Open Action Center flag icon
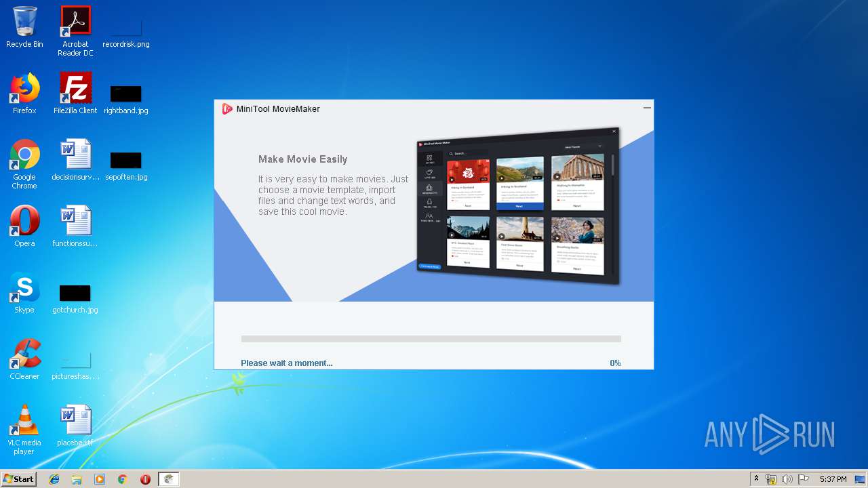Viewport: 868px width, 488px height. (804, 479)
